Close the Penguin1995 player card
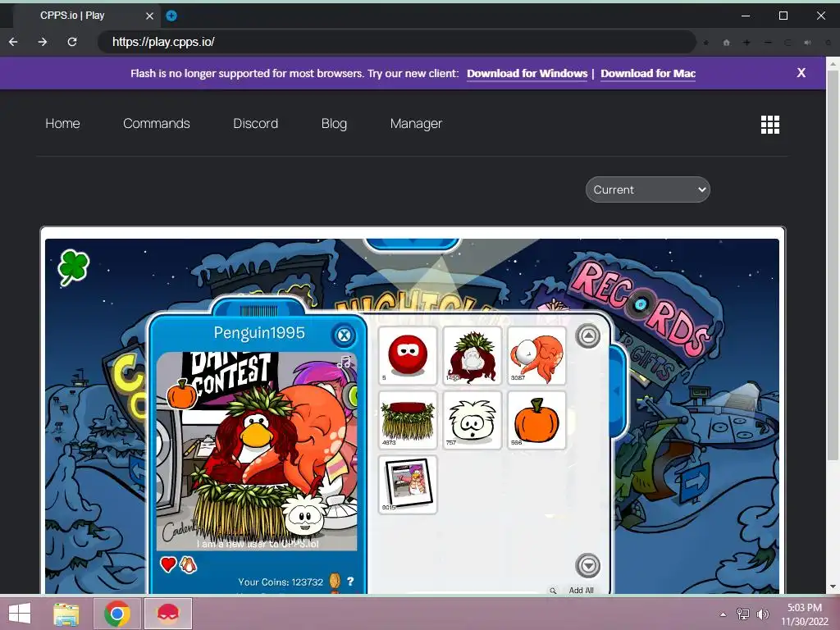 [x=344, y=336]
